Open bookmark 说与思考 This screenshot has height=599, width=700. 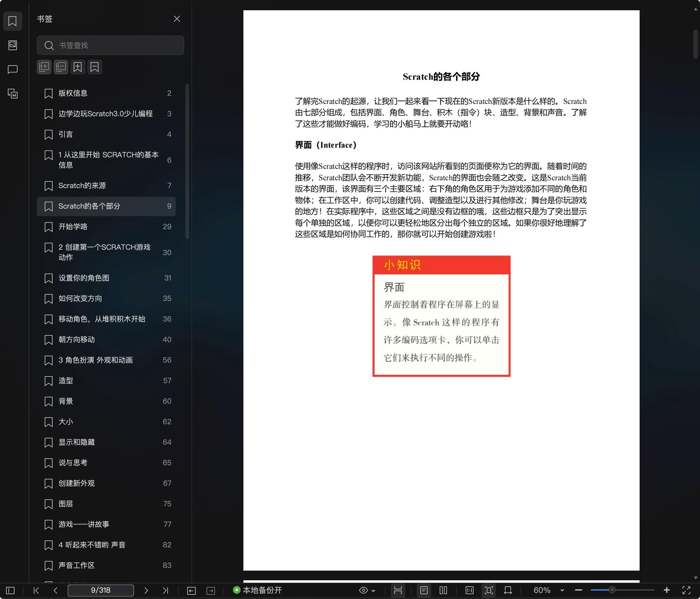(106, 463)
